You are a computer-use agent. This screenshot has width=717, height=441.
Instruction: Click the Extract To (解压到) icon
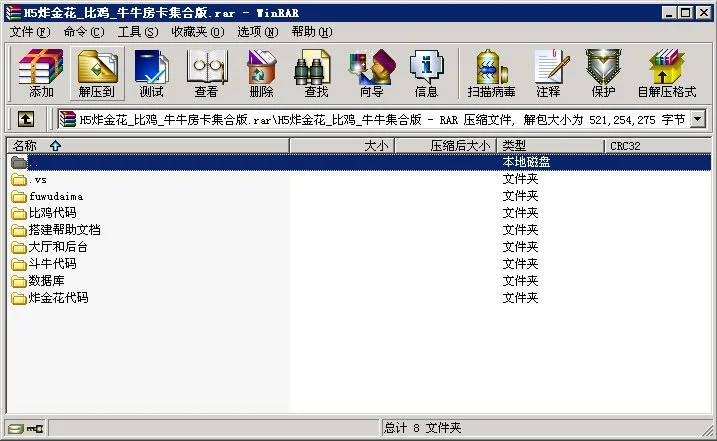96,74
